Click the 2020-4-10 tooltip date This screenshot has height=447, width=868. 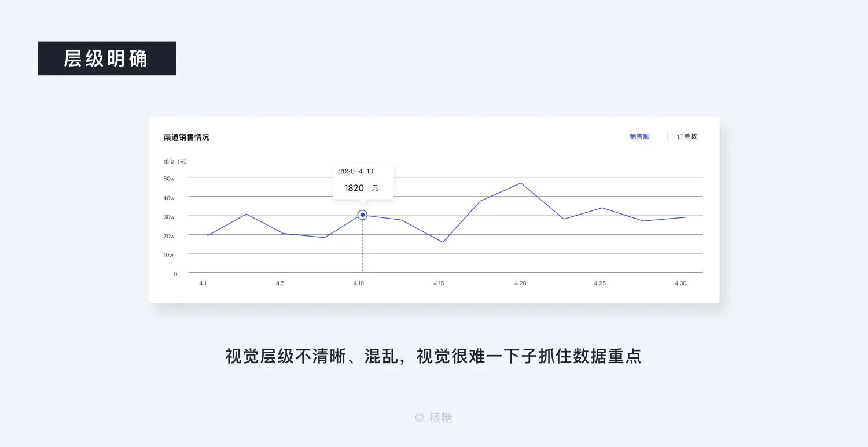click(x=356, y=172)
